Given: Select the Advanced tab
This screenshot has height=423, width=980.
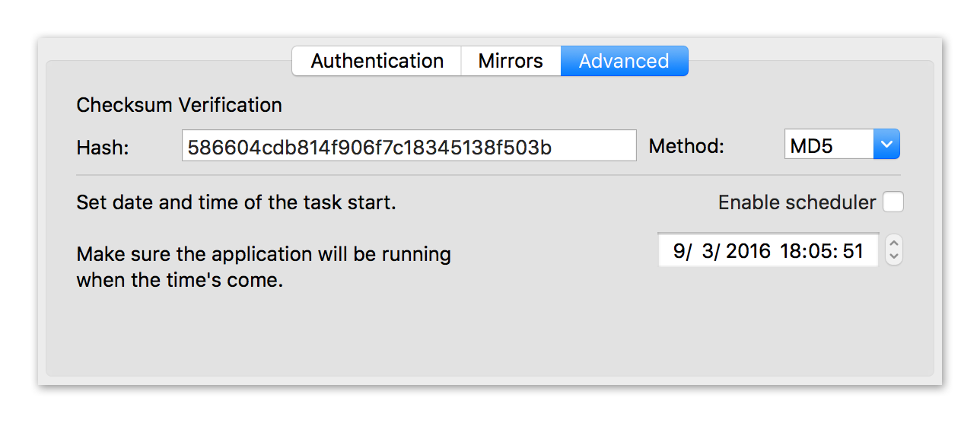Looking at the screenshot, I should coord(624,61).
